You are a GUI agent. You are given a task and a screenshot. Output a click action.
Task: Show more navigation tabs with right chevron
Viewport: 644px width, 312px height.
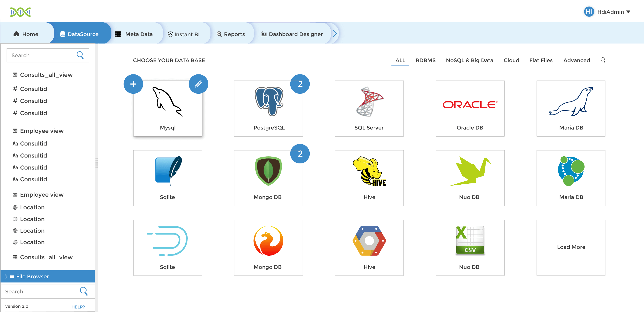pyautogui.click(x=335, y=33)
